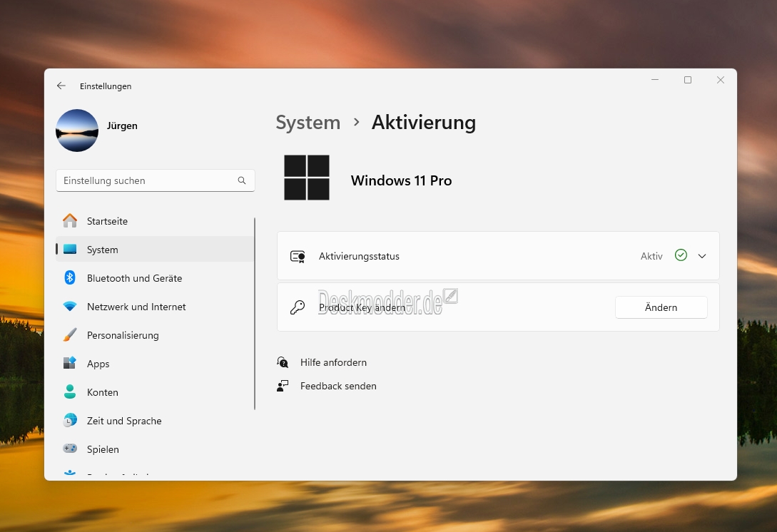The width and height of the screenshot is (777, 532).
Task: Open the Startseite page
Action: click(x=155, y=221)
